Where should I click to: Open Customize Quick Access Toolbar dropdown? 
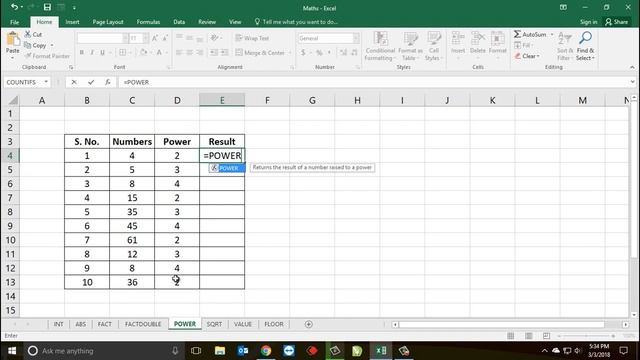(x=74, y=7)
